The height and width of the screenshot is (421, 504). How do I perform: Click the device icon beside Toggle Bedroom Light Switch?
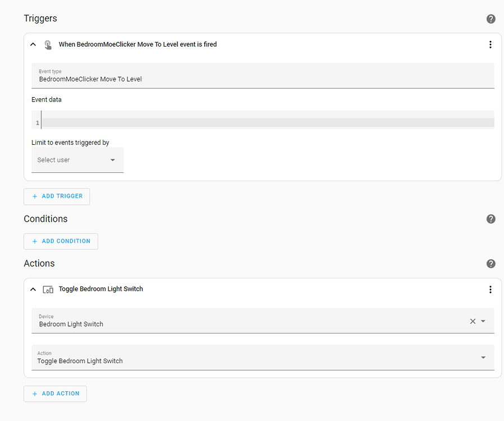pyautogui.click(x=48, y=290)
